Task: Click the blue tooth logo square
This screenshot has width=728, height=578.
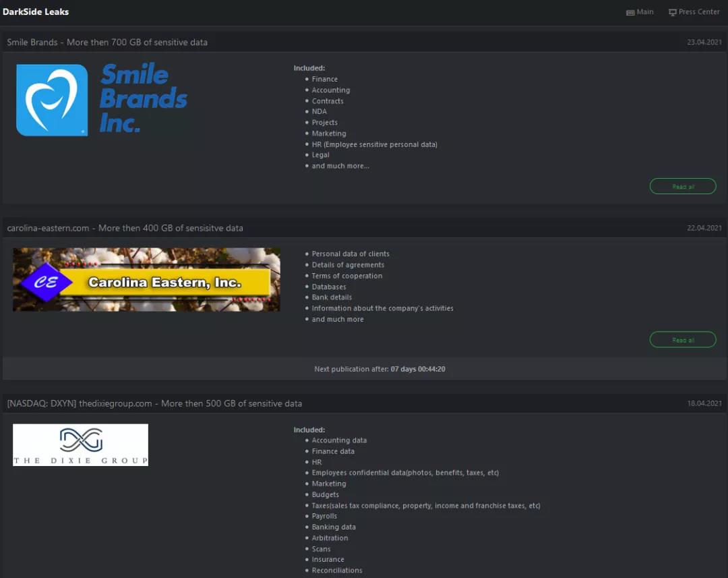Action: tap(52, 100)
